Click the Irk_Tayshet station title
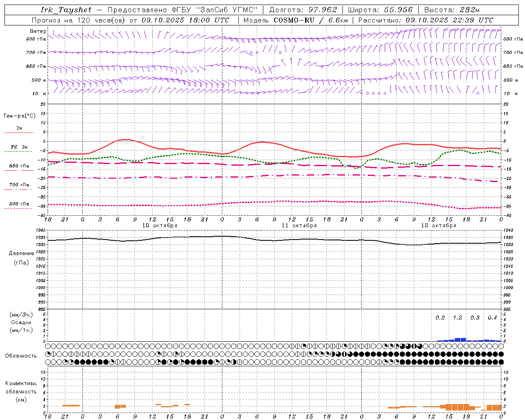 pyautogui.click(x=66, y=10)
